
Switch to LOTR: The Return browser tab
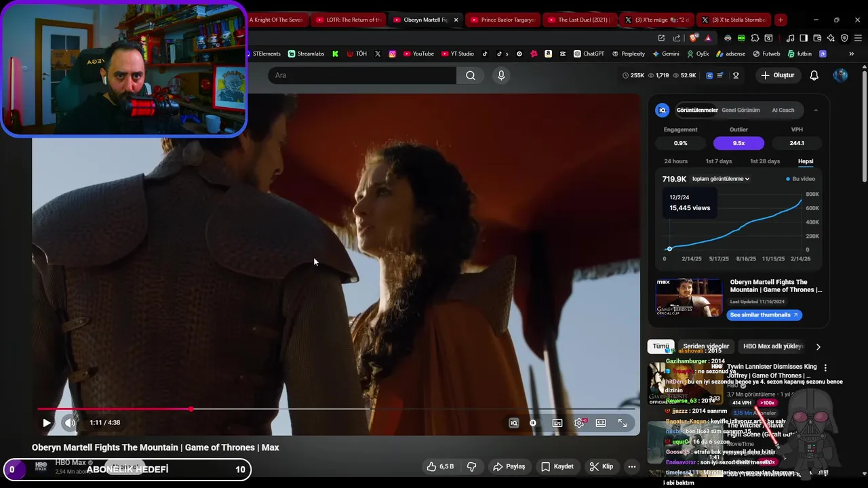349,20
